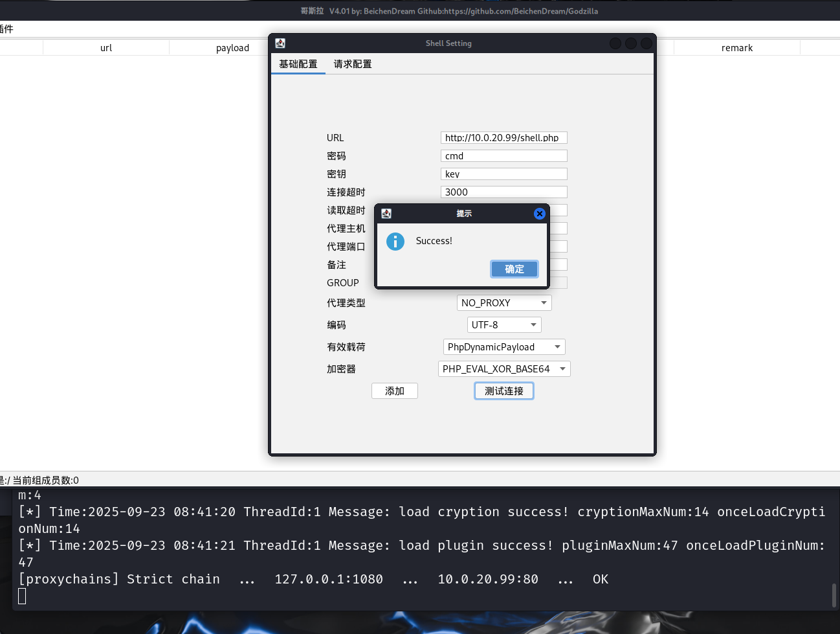Click the 插件 menu in main window
Image resolution: width=840 pixels, height=634 pixels.
[x=6, y=29]
